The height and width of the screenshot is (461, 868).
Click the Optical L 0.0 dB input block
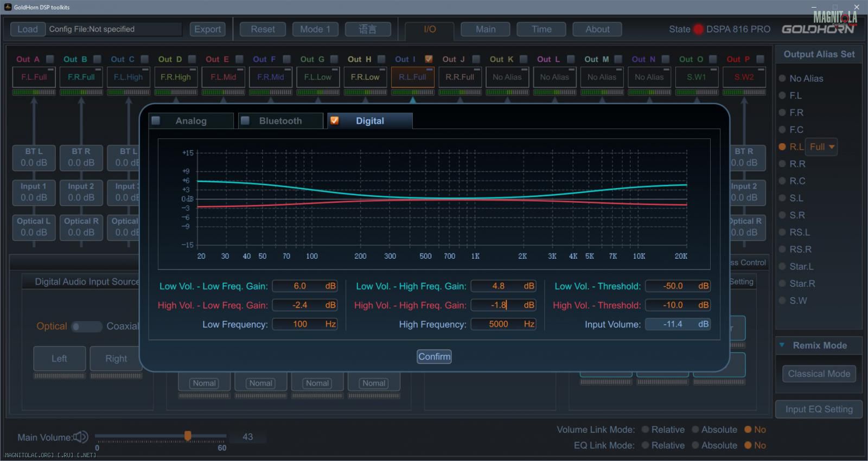(34, 227)
